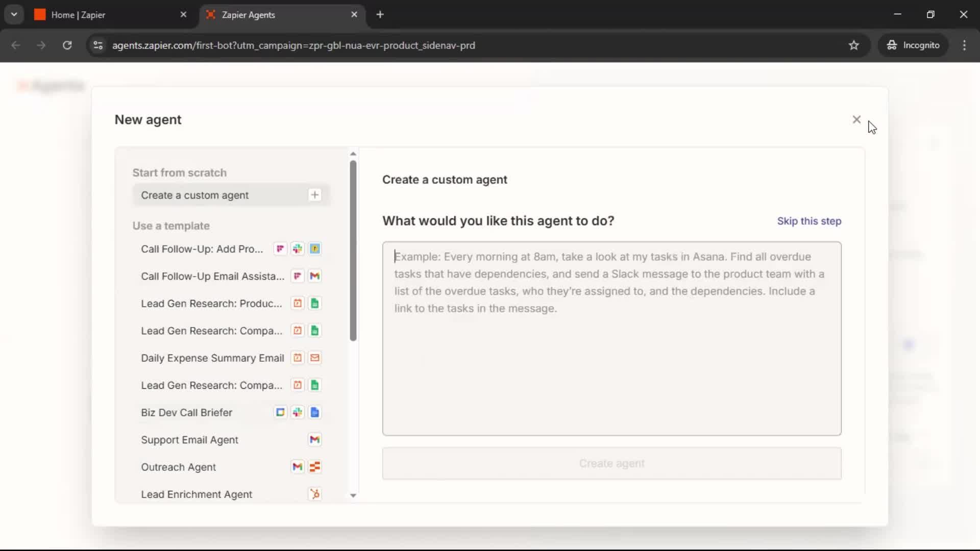
Task: Close the Home | Zapier tab
Action: 183,15
